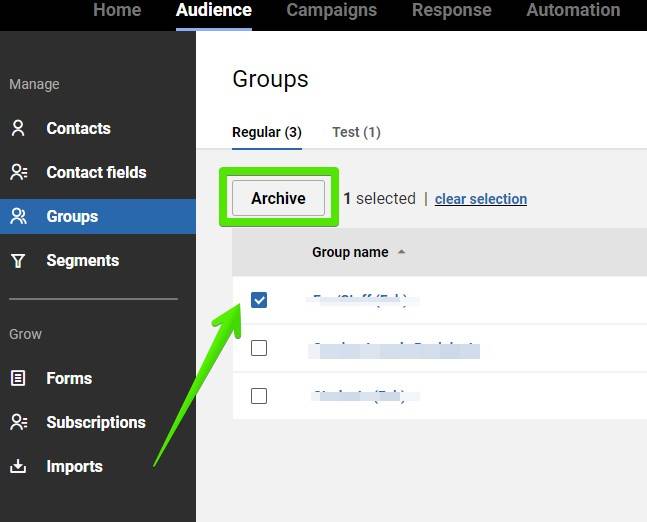
Task: Switch to the Test (1) tab
Action: click(x=356, y=132)
